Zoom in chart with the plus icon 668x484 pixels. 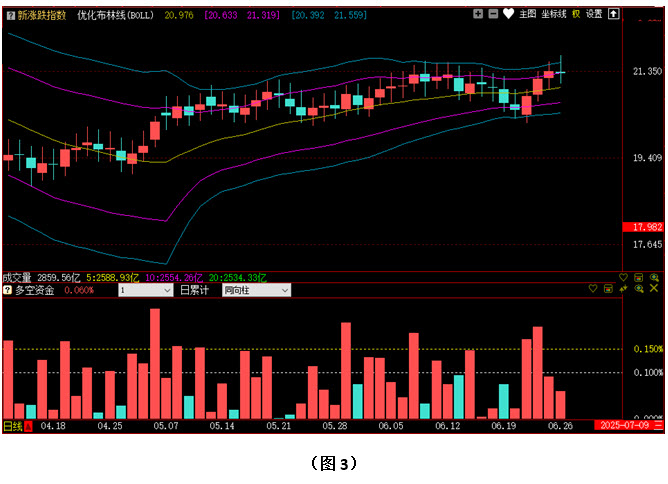click(478, 14)
